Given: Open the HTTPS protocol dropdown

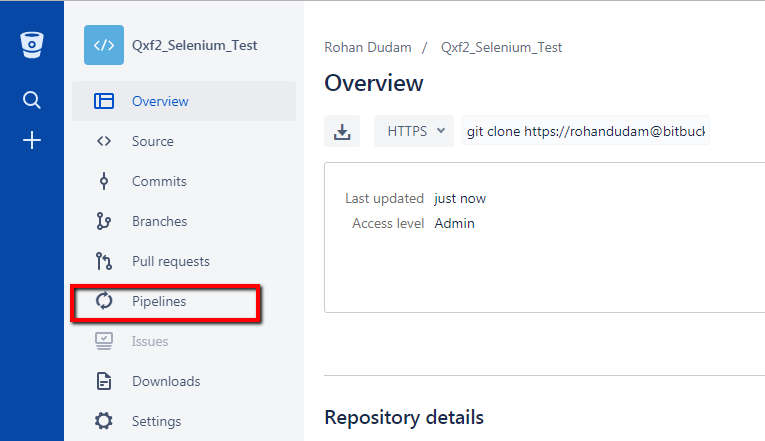Looking at the screenshot, I should (414, 131).
